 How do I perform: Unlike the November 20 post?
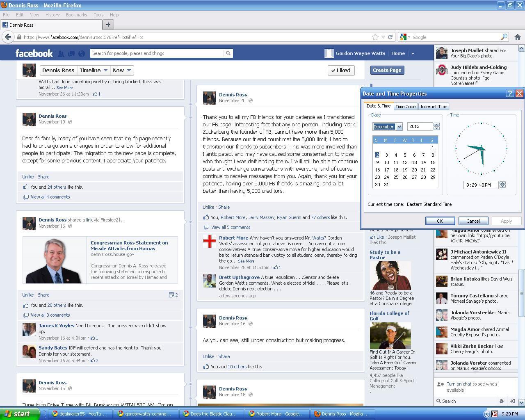pos(208,207)
